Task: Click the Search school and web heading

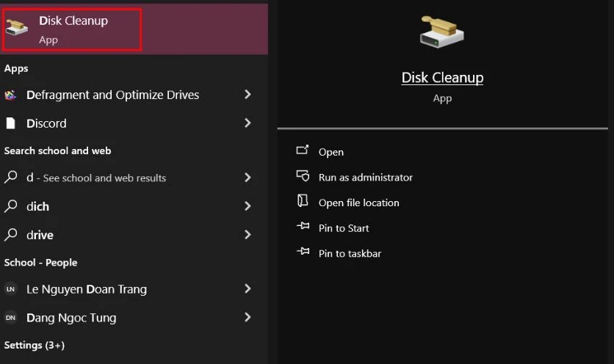Action: pyautogui.click(x=57, y=150)
